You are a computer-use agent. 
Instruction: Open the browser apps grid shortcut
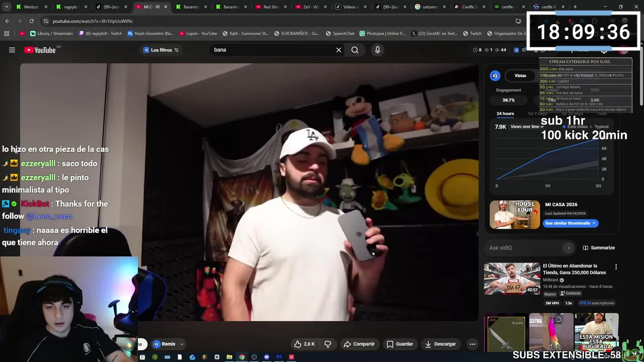click(7, 34)
